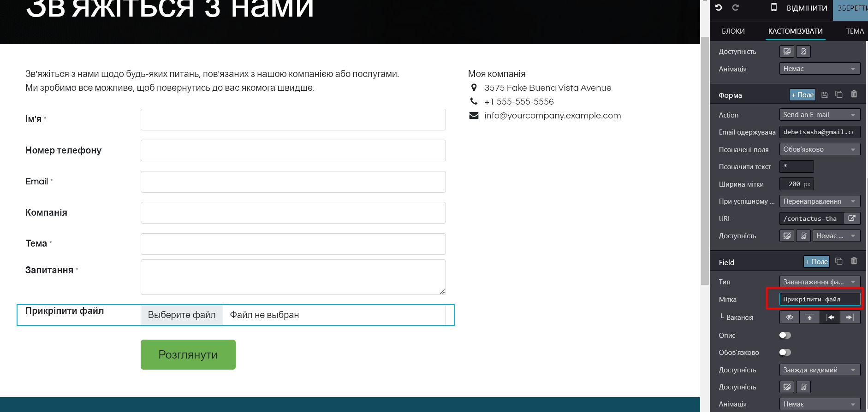Open the Позначені поля dropdown
Viewport: 868px width, 412px height.
819,149
